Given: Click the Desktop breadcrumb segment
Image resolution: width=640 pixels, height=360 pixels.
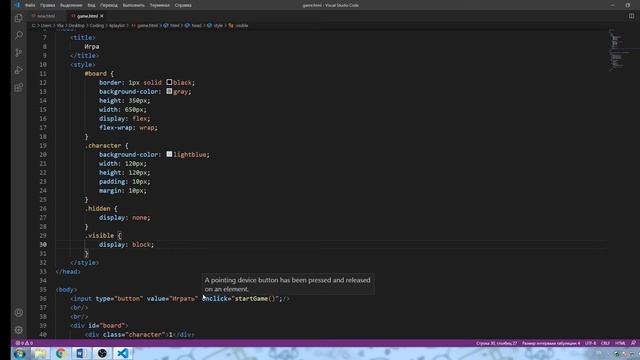Looking at the screenshot, I should 76,25.
